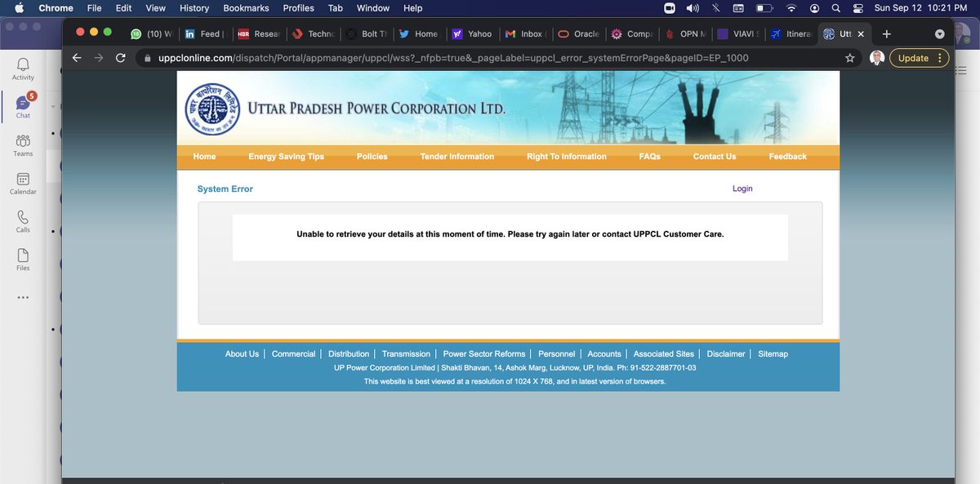Screen dimensions: 980x484
Task: Switch to Bolt tab
Action: 365,34
